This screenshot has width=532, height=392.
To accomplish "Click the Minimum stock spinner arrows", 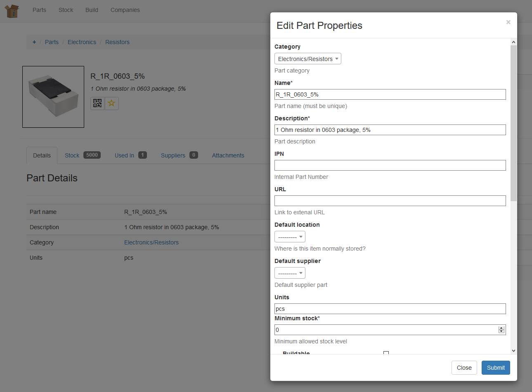I will [501, 330].
